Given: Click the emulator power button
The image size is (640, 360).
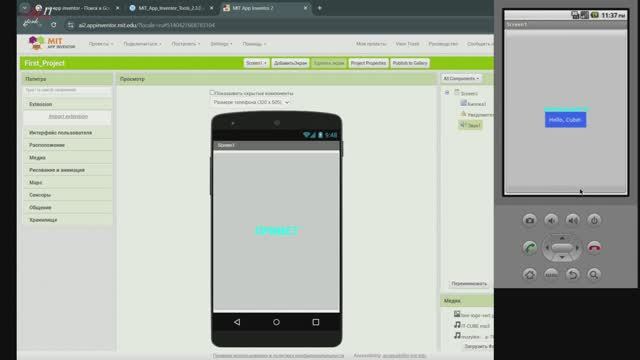Looking at the screenshot, I should point(594,220).
